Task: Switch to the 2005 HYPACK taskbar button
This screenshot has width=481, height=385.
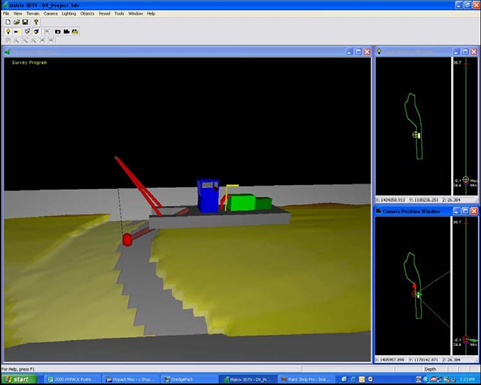Action: (x=71, y=379)
